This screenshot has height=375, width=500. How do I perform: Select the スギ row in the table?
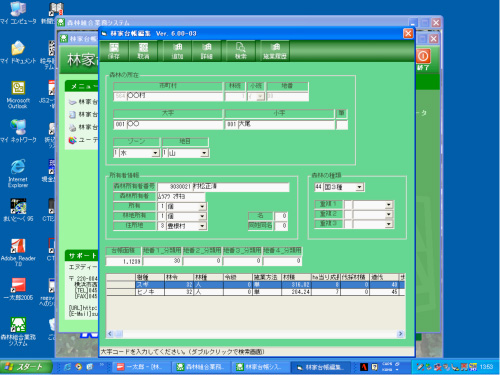[x=255, y=285]
